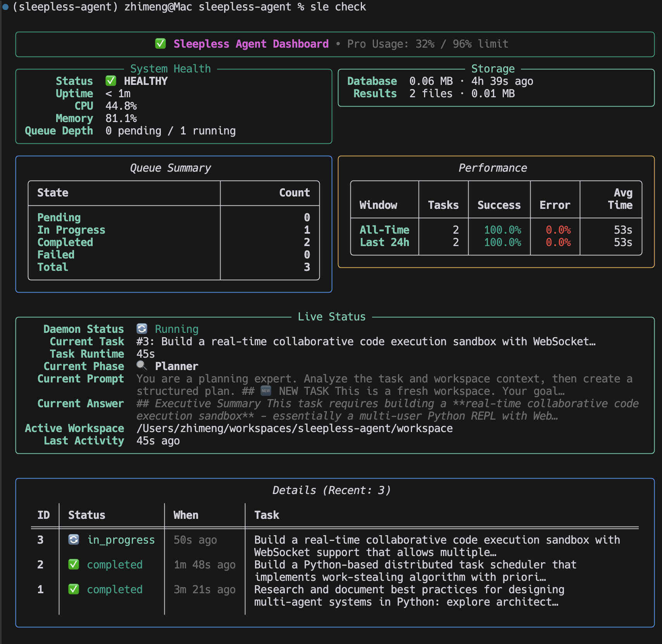Click the In Progress state in Queue Summary

[x=71, y=230]
